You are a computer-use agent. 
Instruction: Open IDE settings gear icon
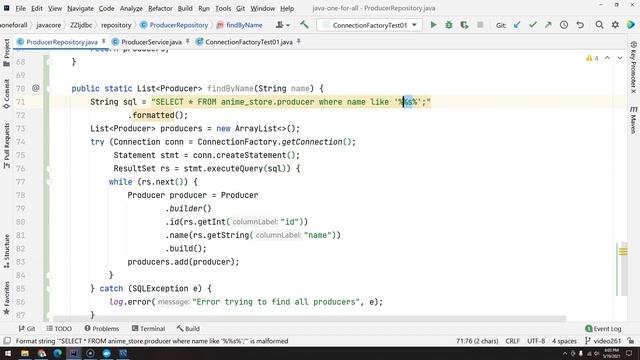615,25
